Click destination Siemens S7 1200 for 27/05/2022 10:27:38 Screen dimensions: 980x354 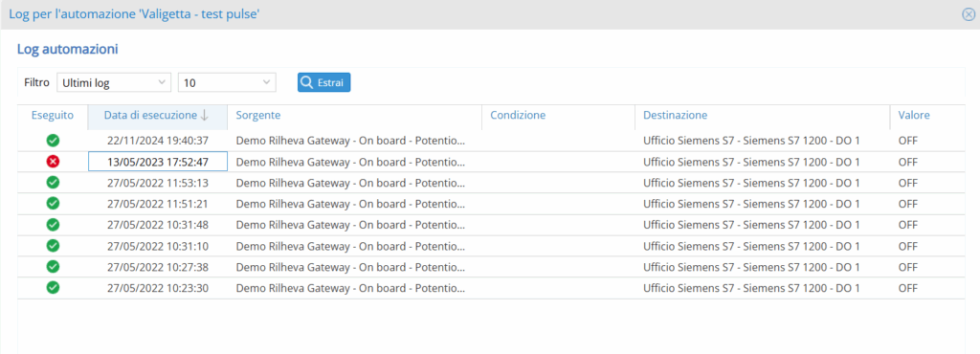click(751, 267)
